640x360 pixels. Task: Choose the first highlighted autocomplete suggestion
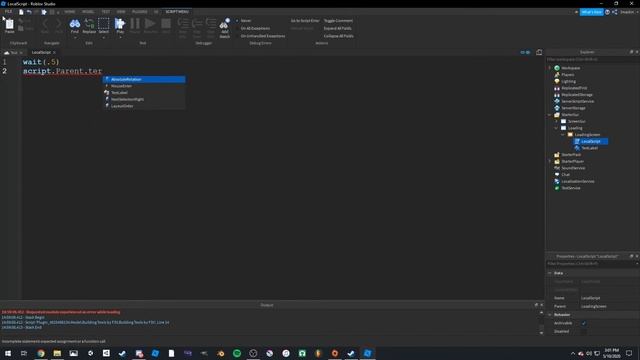point(144,80)
